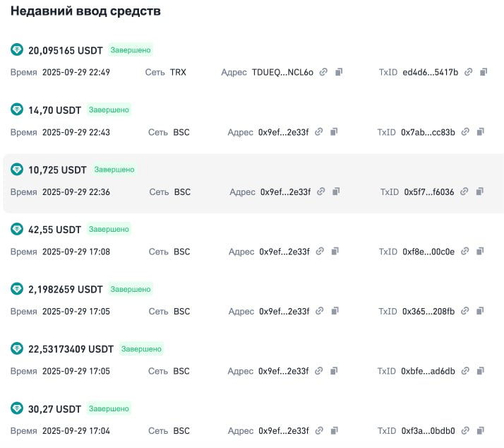Click the TxID text 0x5f7...f6036
Image resolution: width=504 pixels, height=448 pixels.
coord(428,191)
